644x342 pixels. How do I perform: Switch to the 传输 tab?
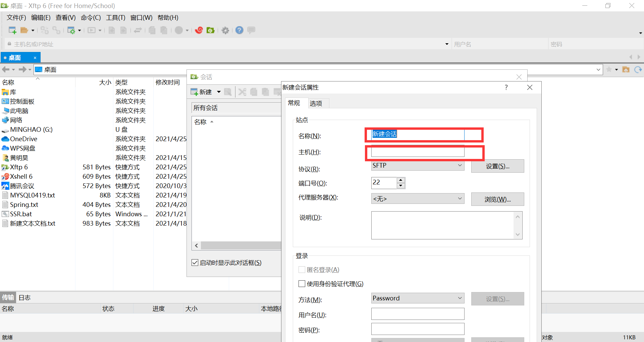coord(8,297)
